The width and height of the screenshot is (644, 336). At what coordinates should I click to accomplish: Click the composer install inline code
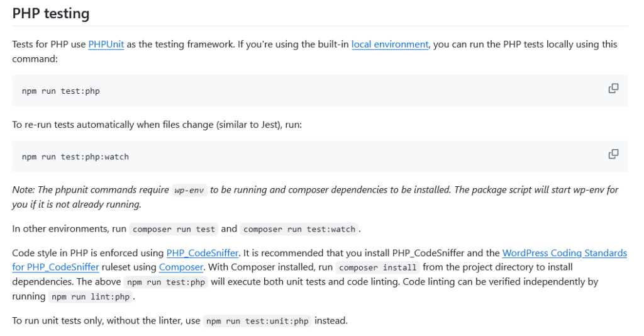[377, 267]
